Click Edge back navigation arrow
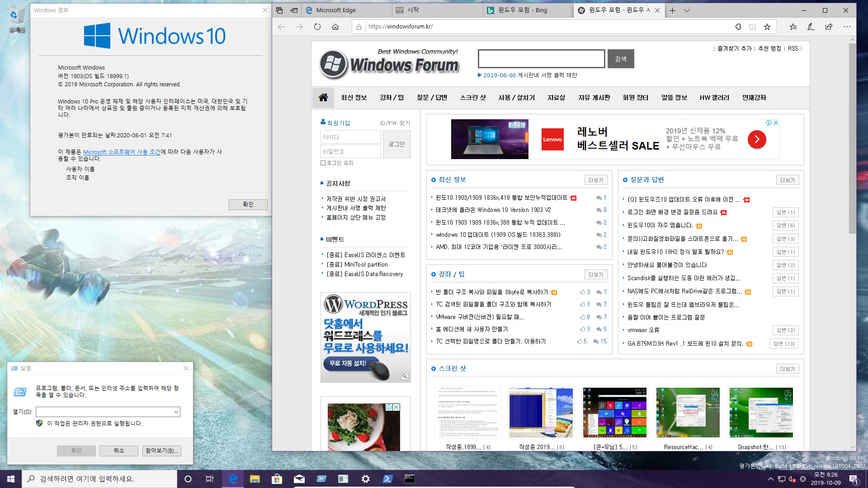 pyautogui.click(x=282, y=27)
